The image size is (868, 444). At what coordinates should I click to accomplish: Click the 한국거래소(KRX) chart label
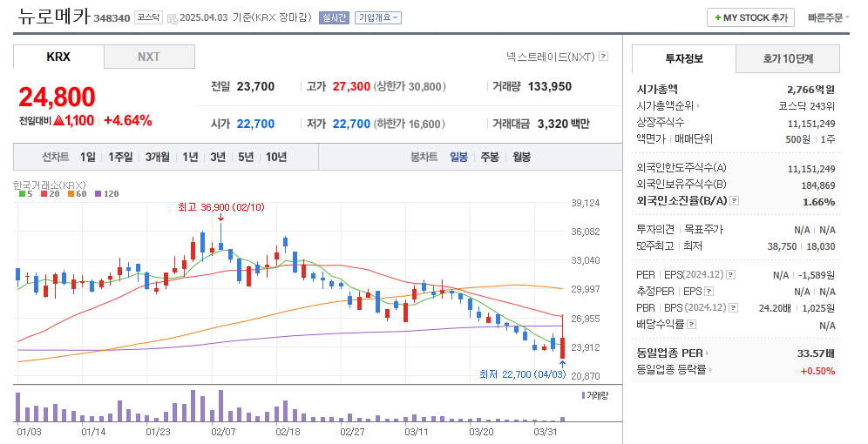[x=50, y=185]
